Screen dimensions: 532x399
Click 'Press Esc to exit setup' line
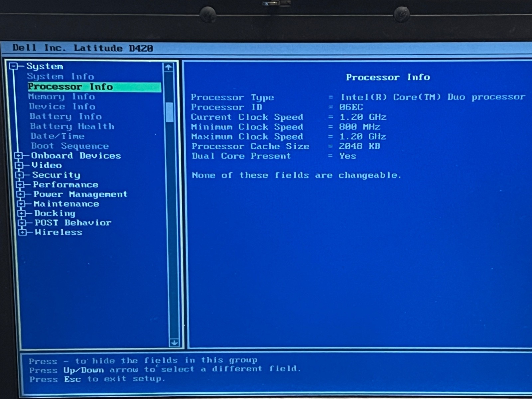(x=97, y=379)
